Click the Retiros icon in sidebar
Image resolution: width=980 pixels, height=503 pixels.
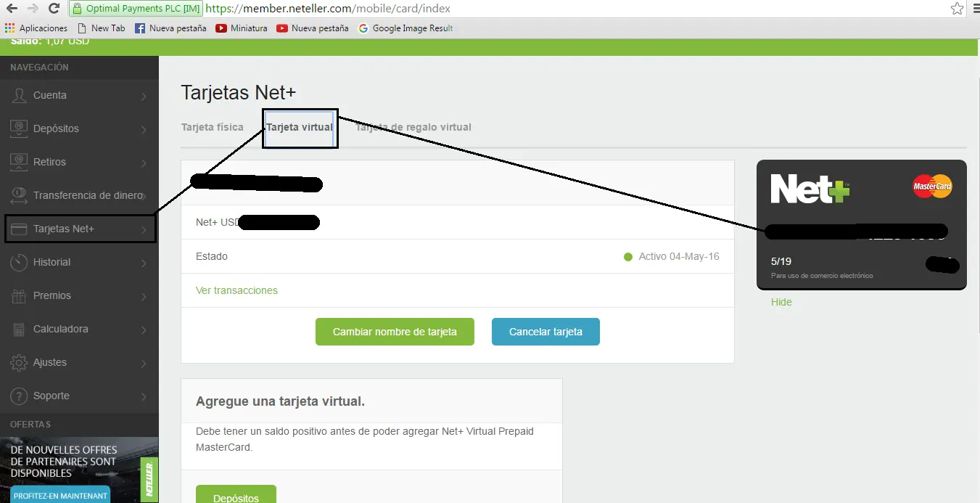click(x=19, y=162)
